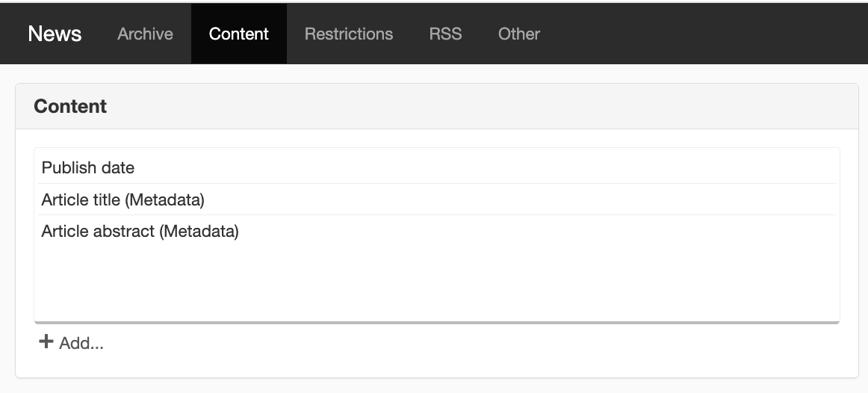
Task: Click the word Metadata in Article abstract row
Action: point(200,231)
